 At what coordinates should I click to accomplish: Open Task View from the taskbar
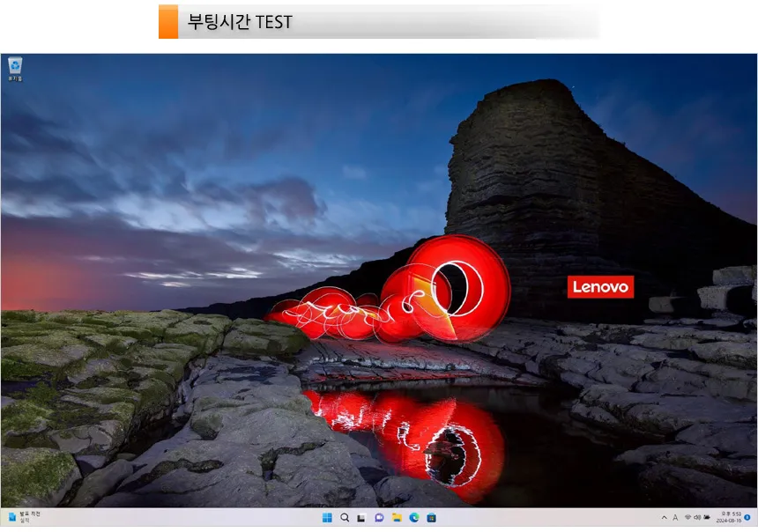click(361, 518)
